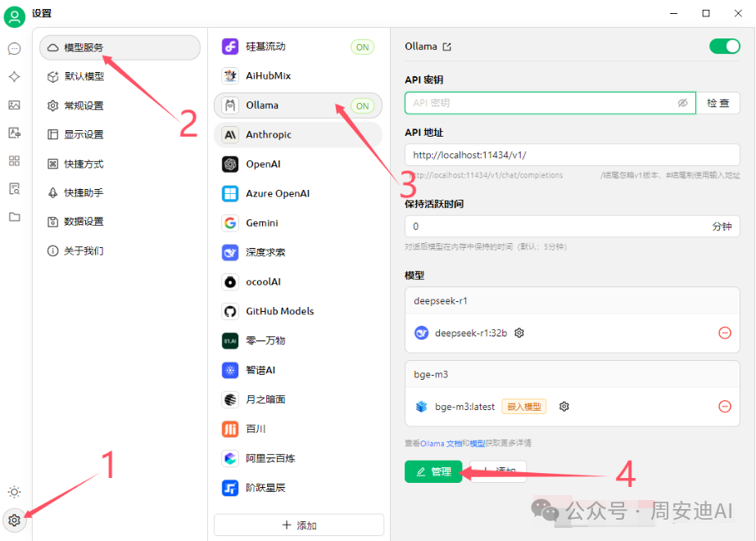Remove the bge-m3:latest model
Screen dimensions: 756x541
pyautogui.click(x=725, y=407)
